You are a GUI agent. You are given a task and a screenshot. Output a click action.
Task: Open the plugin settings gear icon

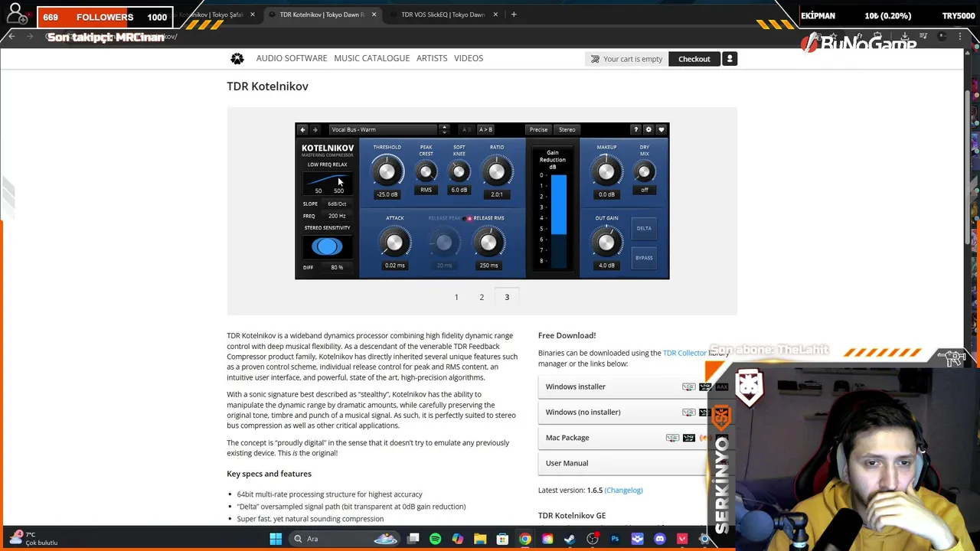648,129
